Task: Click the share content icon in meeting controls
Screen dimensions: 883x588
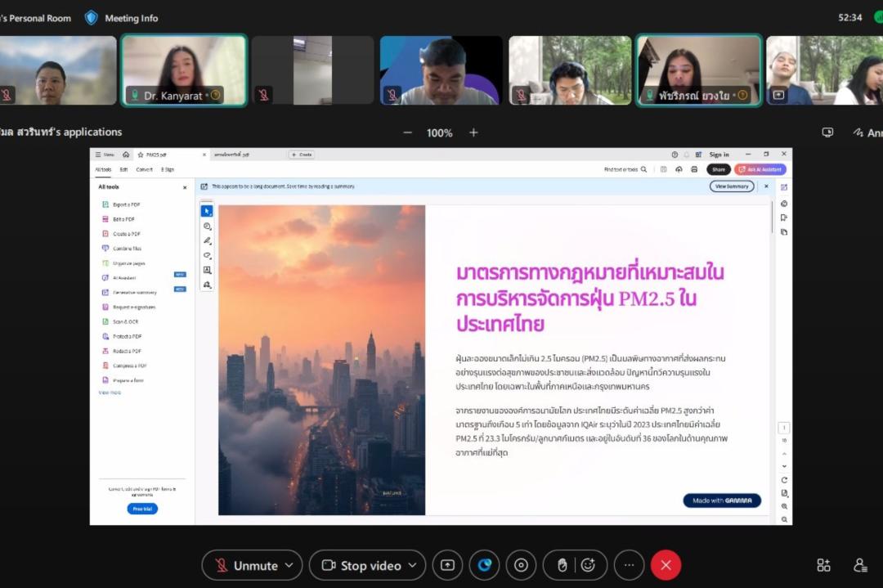Action: (448, 565)
